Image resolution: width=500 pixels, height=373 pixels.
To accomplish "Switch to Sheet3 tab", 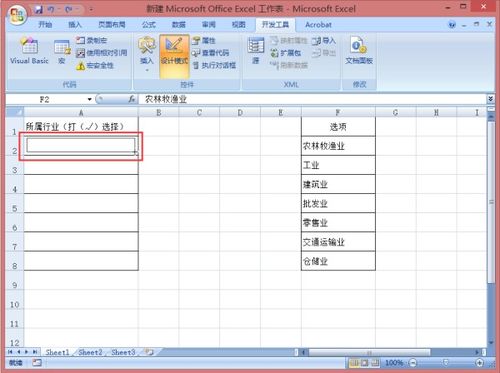I will pos(123,352).
